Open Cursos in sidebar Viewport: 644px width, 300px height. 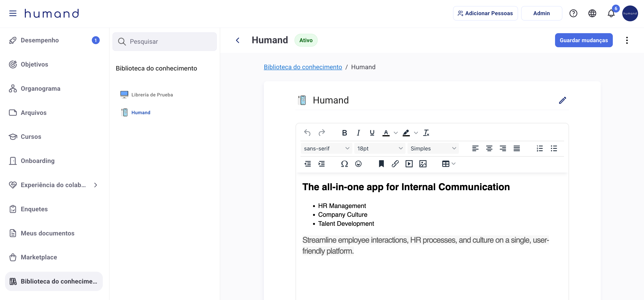pos(54,137)
